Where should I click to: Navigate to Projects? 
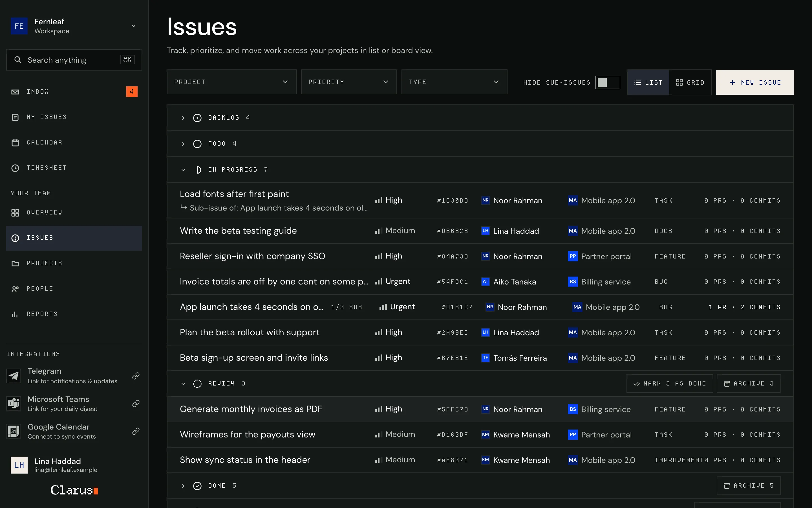74,263
